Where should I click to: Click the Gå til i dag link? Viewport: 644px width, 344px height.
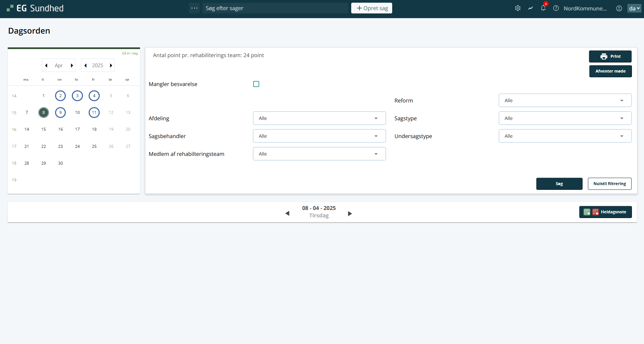point(130,53)
